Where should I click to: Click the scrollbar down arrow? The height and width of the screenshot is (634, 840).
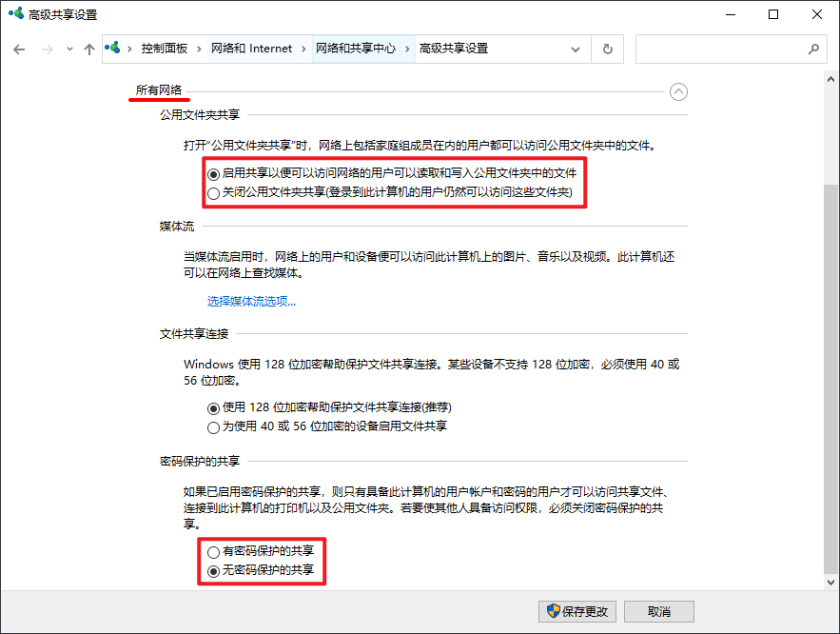[x=830, y=582]
